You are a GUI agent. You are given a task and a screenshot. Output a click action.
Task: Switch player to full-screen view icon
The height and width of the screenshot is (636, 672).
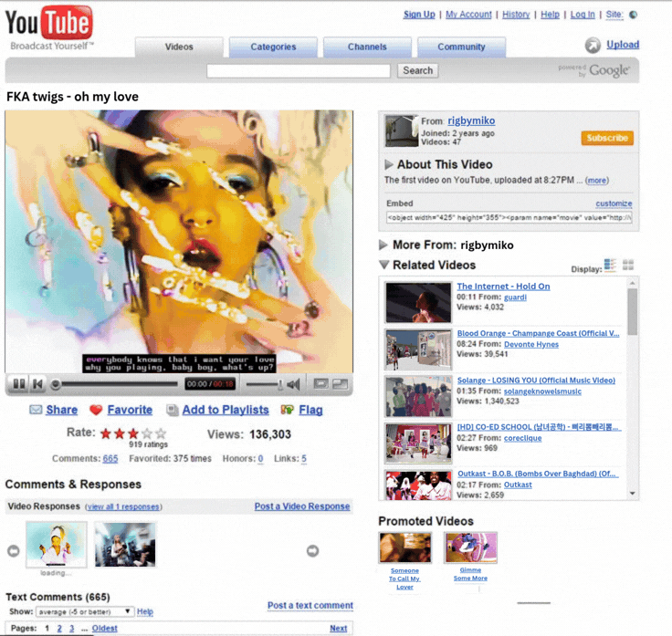coord(341,384)
